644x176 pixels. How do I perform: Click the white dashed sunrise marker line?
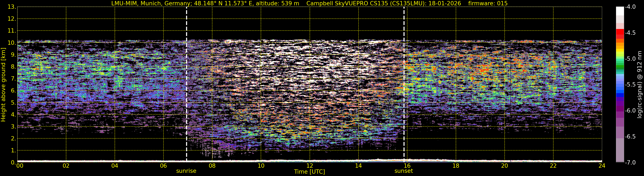186,84
